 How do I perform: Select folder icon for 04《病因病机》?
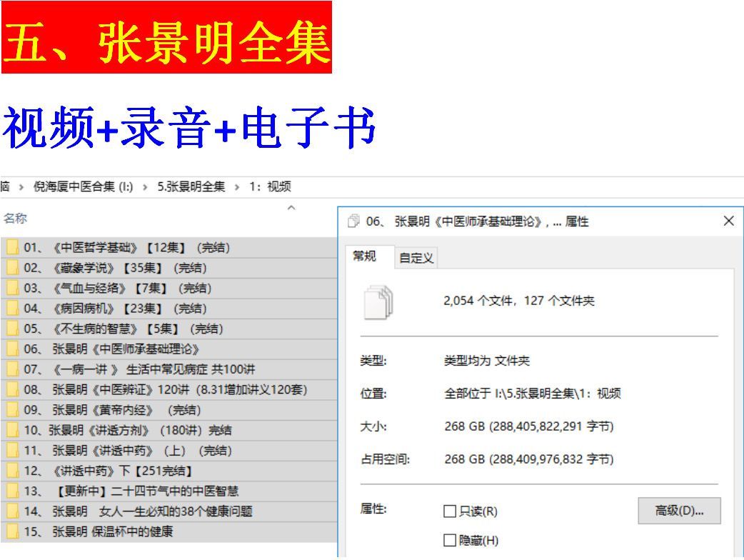[x=12, y=309]
